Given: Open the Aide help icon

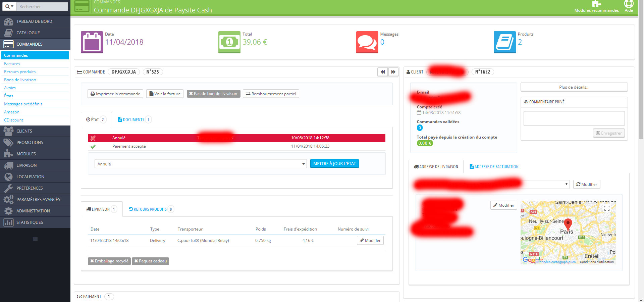Looking at the screenshot, I should 629,4.
